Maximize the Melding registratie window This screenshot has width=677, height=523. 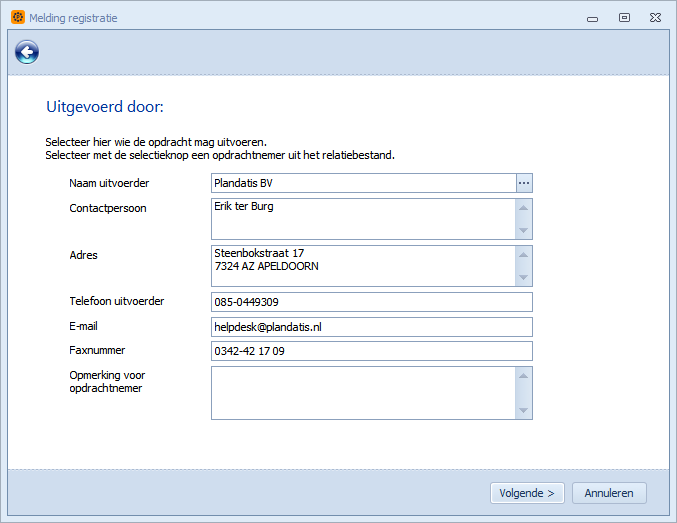[x=624, y=18]
